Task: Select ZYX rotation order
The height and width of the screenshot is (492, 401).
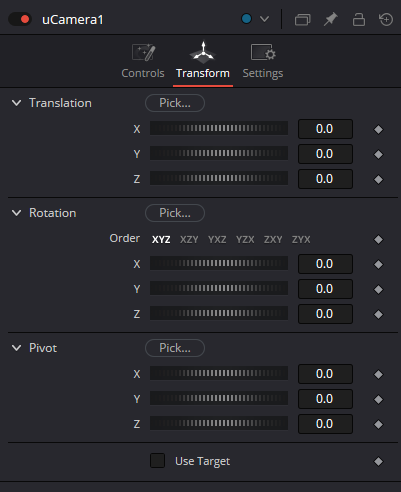Action: 301,239
